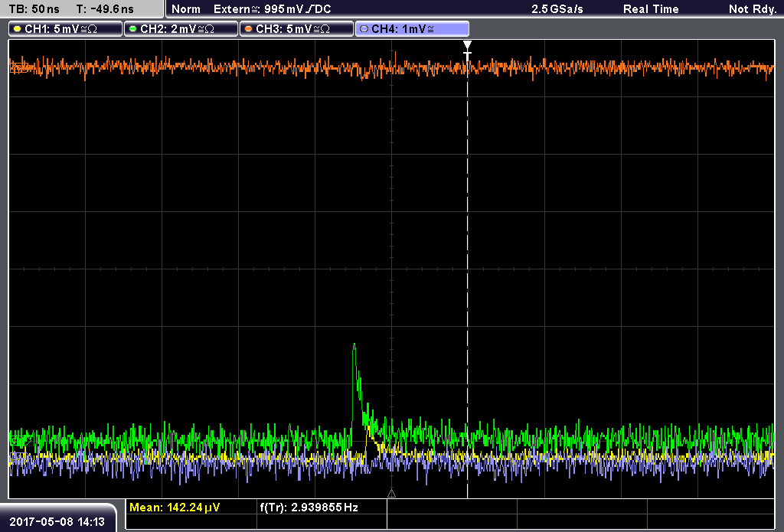Image resolution: width=784 pixels, height=532 pixels.
Task: Click the f(Tr): 2.939855 Hz measurement
Action: 309,508
